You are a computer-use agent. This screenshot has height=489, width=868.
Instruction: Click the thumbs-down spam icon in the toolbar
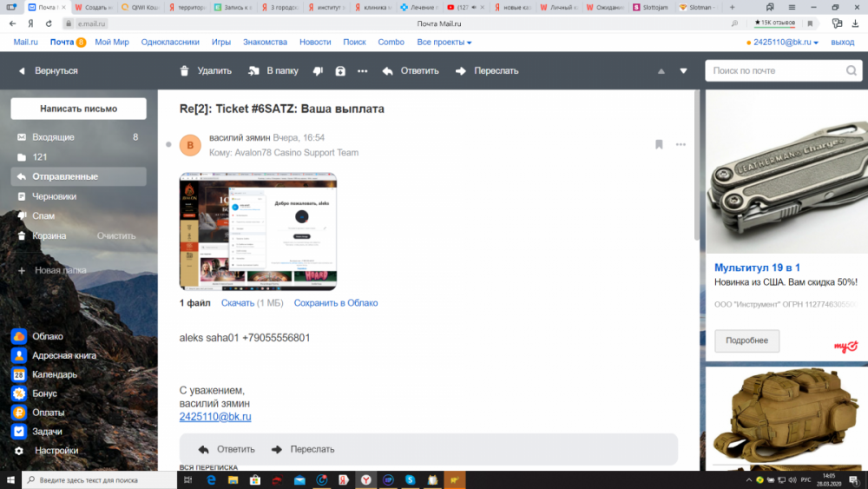click(x=318, y=71)
